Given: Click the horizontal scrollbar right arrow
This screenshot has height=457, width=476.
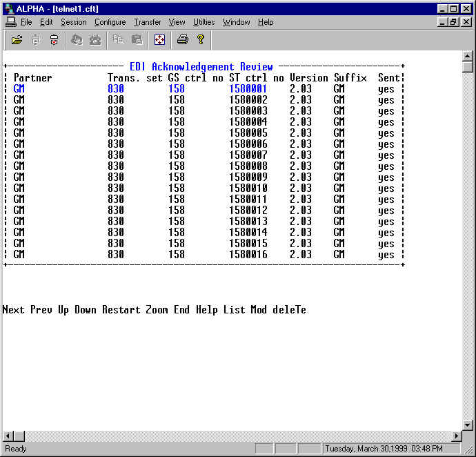Looking at the screenshot, I should [x=456, y=436].
